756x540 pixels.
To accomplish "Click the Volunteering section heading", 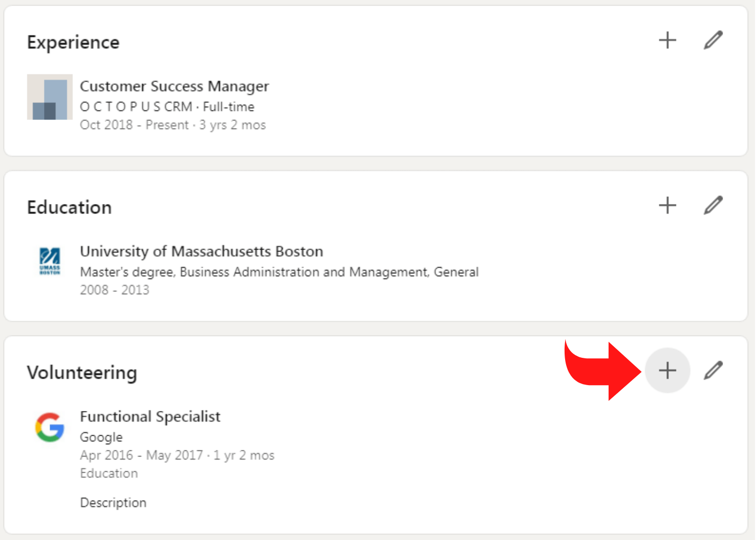I will click(x=82, y=372).
